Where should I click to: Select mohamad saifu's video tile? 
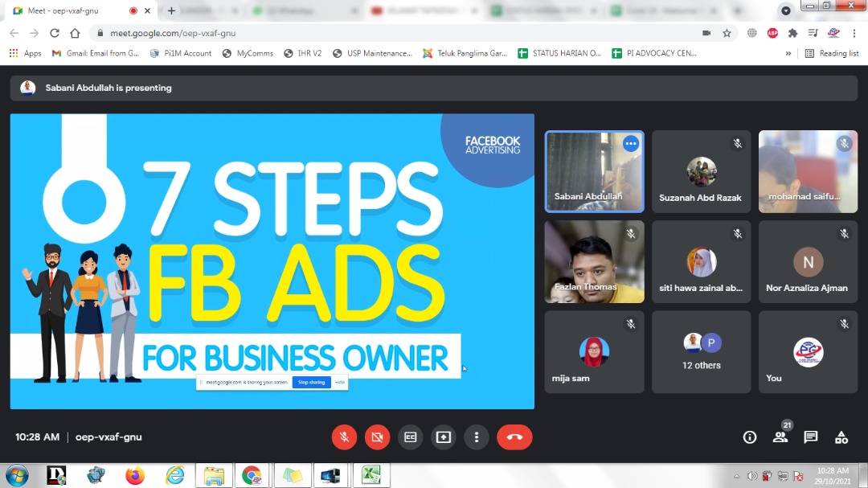point(809,172)
